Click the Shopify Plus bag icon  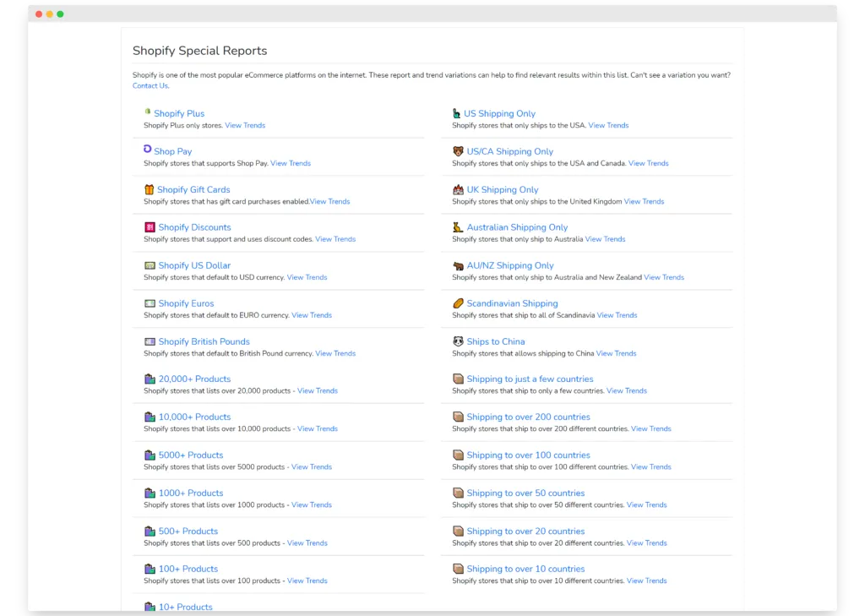tap(148, 112)
